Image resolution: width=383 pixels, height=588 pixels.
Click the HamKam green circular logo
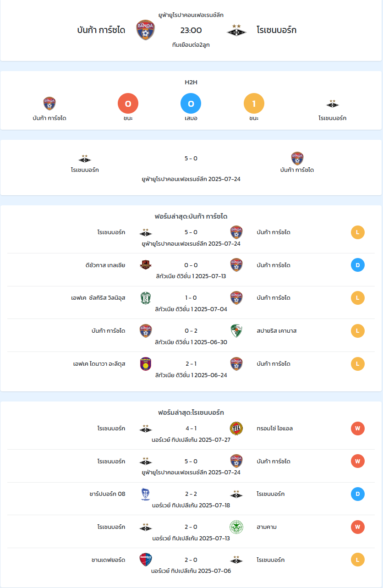coord(236,527)
